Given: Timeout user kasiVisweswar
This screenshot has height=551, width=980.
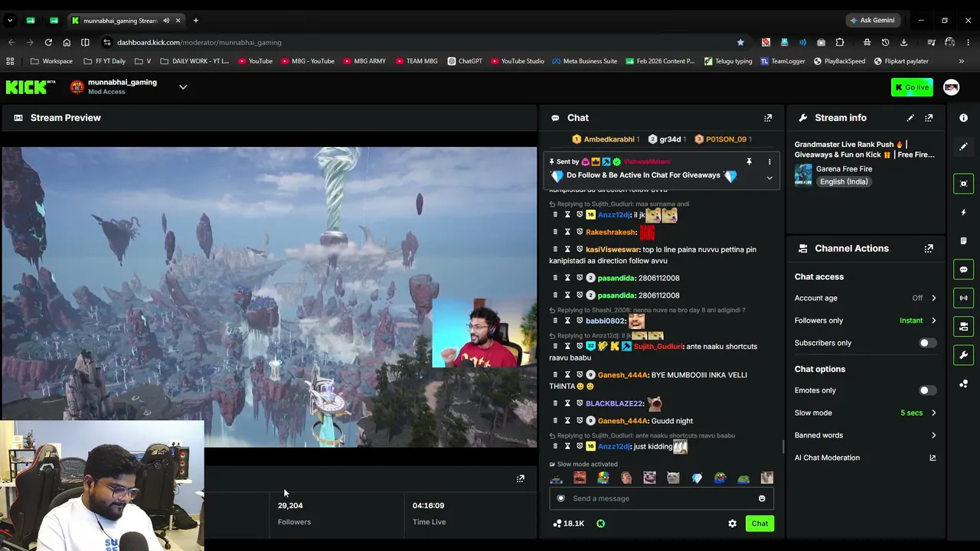Looking at the screenshot, I should point(568,249).
